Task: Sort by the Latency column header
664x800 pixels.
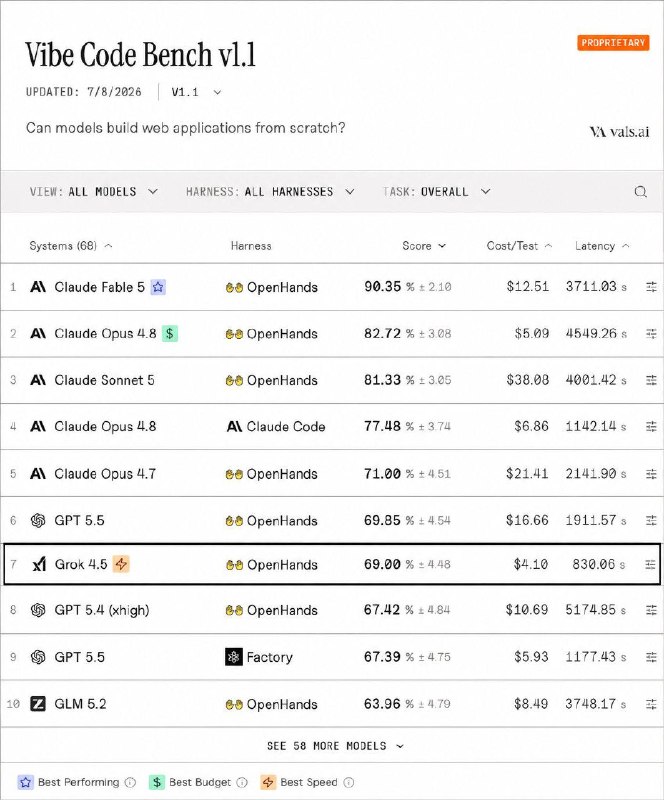Action: [x=602, y=246]
